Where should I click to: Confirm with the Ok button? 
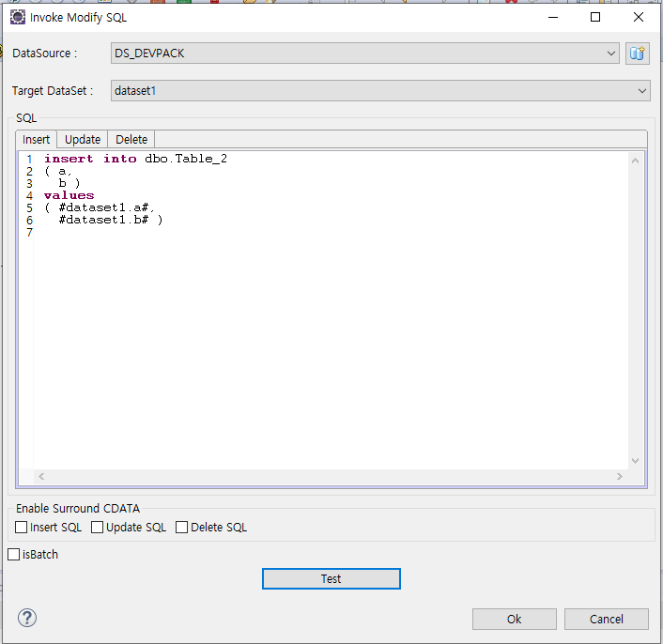point(514,619)
